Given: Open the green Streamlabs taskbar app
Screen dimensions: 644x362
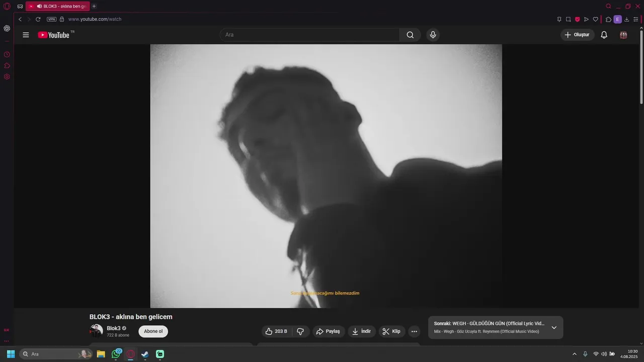Looking at the screenshot, I should click(160, 354).
